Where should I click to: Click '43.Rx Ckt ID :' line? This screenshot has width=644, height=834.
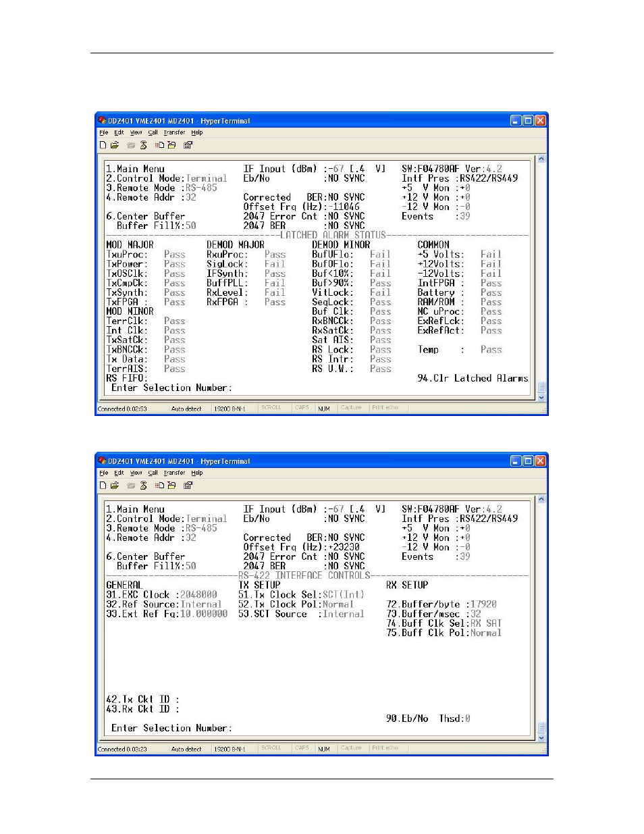tap(143, 708)
